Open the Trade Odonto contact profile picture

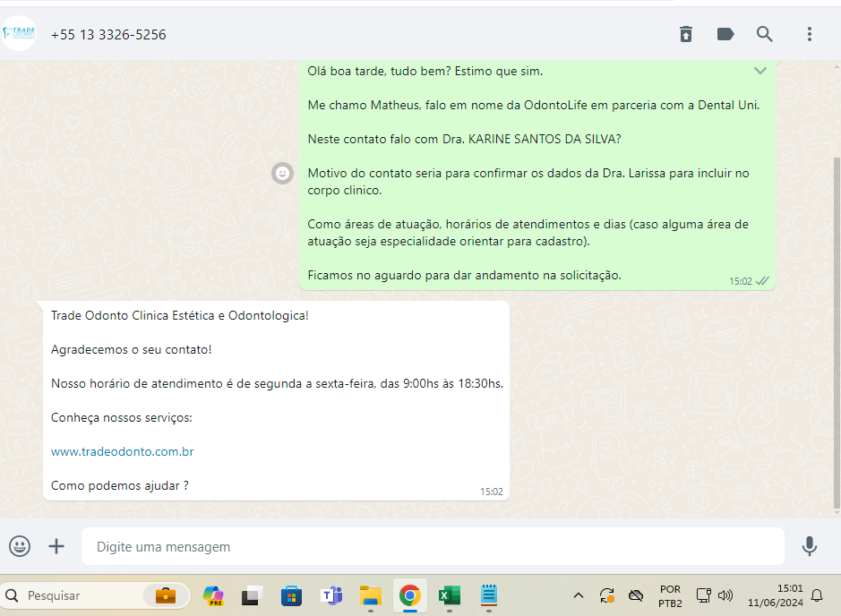click(19, 33)
